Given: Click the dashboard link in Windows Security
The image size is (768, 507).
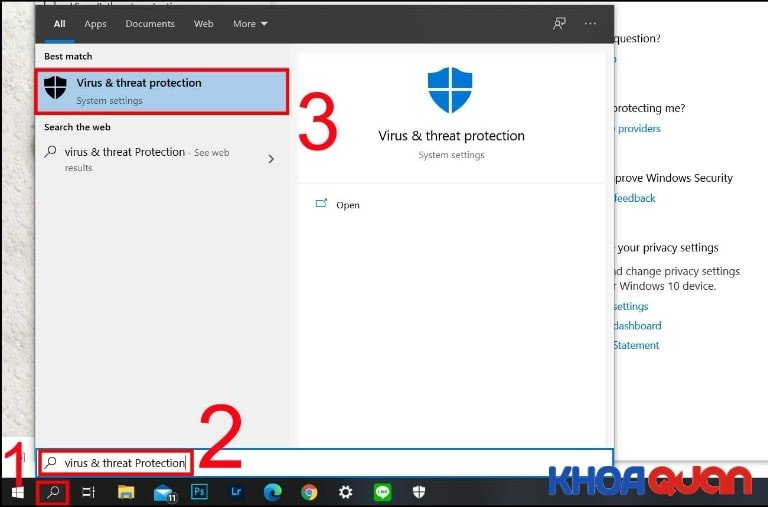Looking at the screenshot, I should point(637,325).
